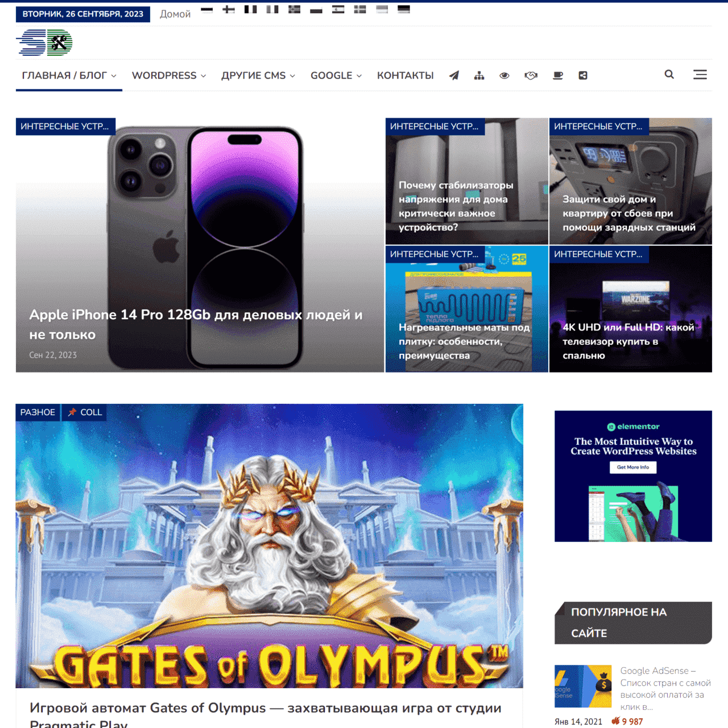Expand the ГЛАВНАЯ / БЛОГ menu

click(x=69, y=75)
